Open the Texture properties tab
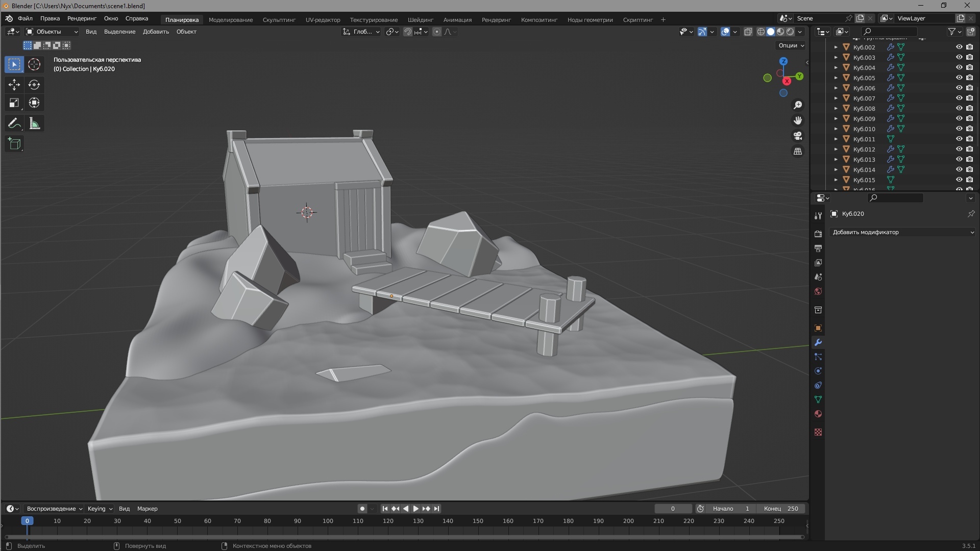Viewport: 980px width, 551px height. point(818,432)
